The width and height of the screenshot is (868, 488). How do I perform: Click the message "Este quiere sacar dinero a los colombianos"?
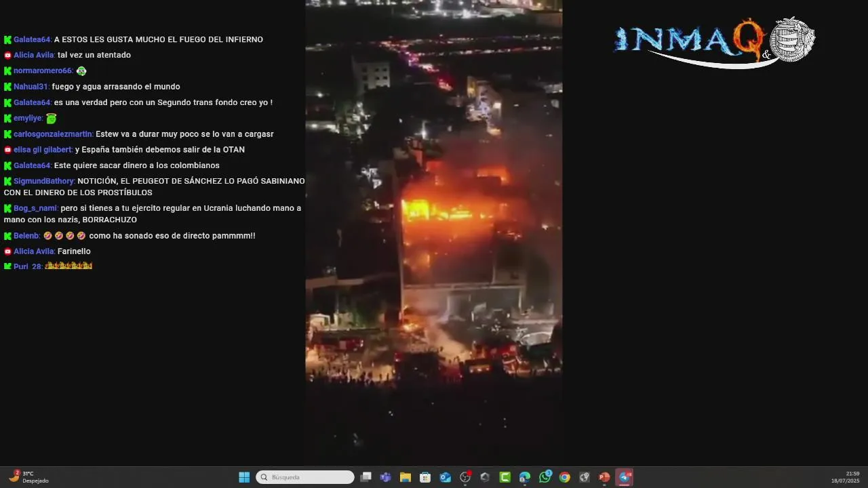click(137, 165)
